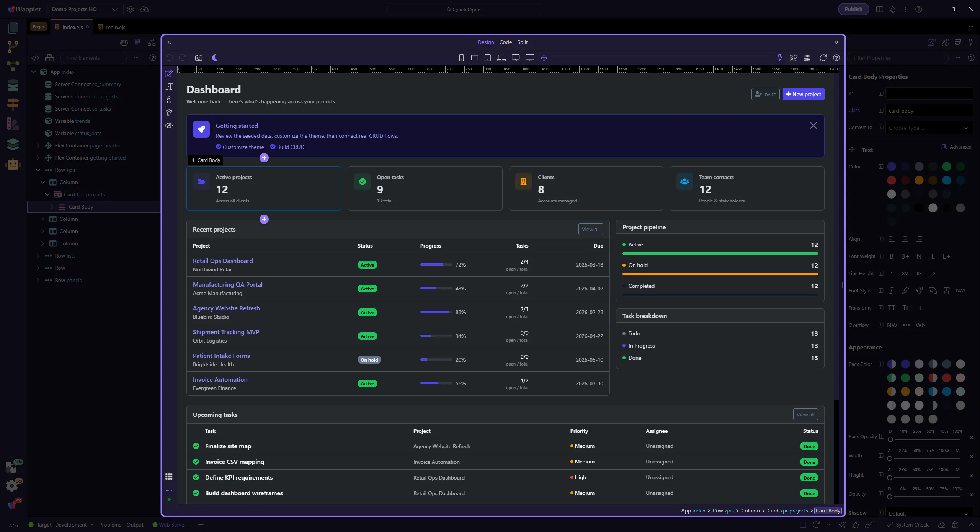Pick the red text color swatch
The image size is (980, 532).
click(892, 180)
